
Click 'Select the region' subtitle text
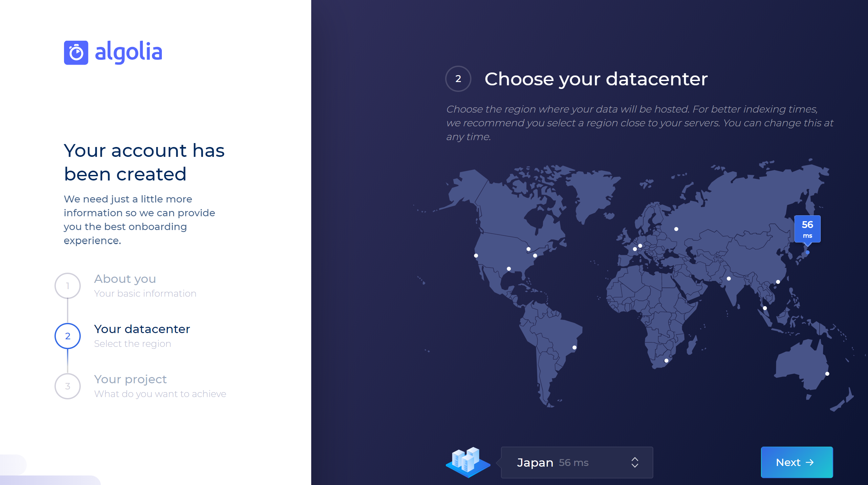(x=132, y=344)
